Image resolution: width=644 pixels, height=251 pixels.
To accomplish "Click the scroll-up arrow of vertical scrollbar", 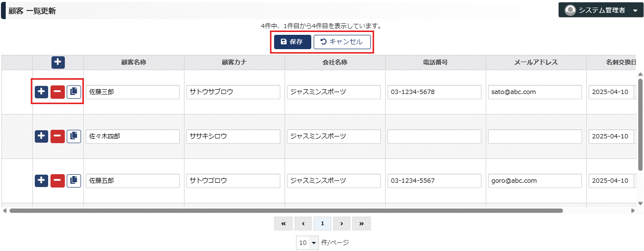I will click(640, 74).
